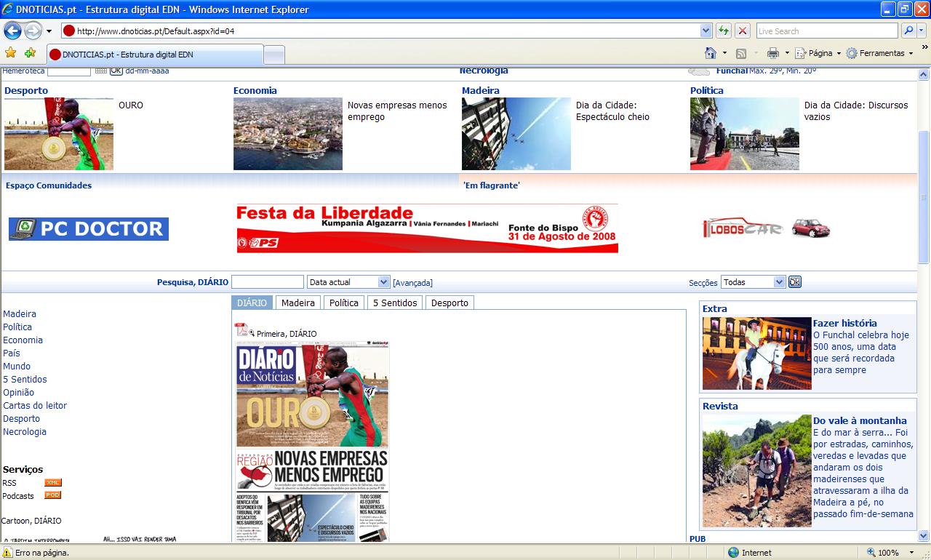The width and height of the screenshot is (931, 560).
Task: Open Necrologia in the left sidebar
Action: point(25,432)
